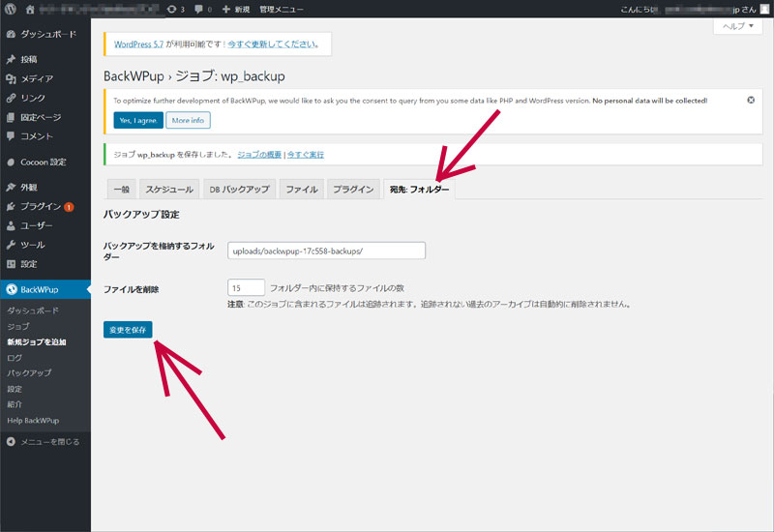Click the backup folder path input field
This screenshot has height=532, width=774.
326,251
